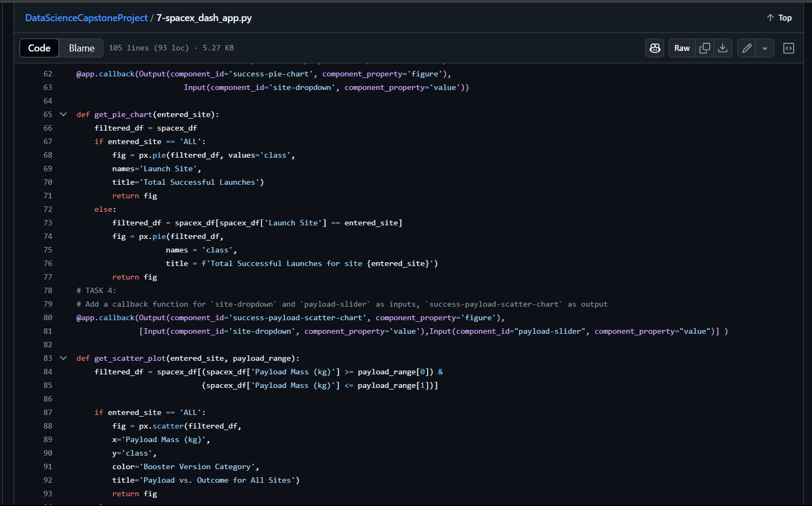The image size is (812, 506).
Task: Click 'return fig' on line 77
Action: 135,277
